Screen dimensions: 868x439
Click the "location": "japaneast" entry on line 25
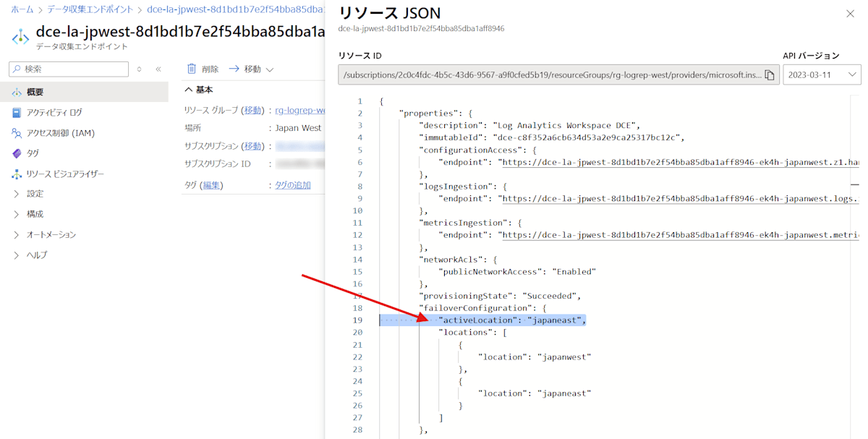535,393
